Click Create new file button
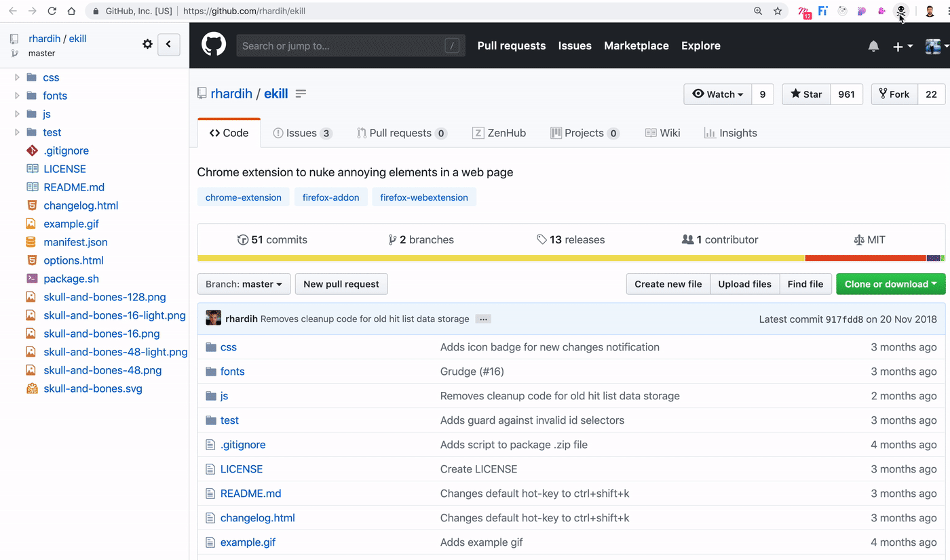Viewport: 950px width, 560px height. coord(668,284)
